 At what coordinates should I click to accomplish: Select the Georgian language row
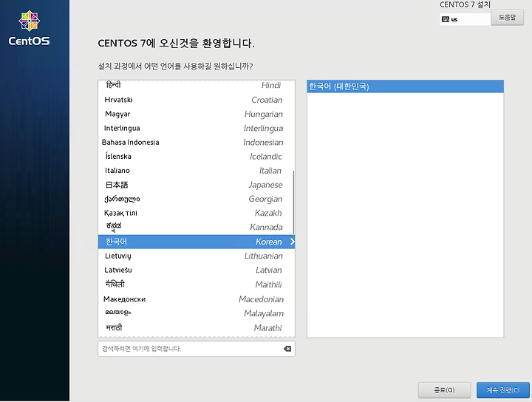point(197,199)
